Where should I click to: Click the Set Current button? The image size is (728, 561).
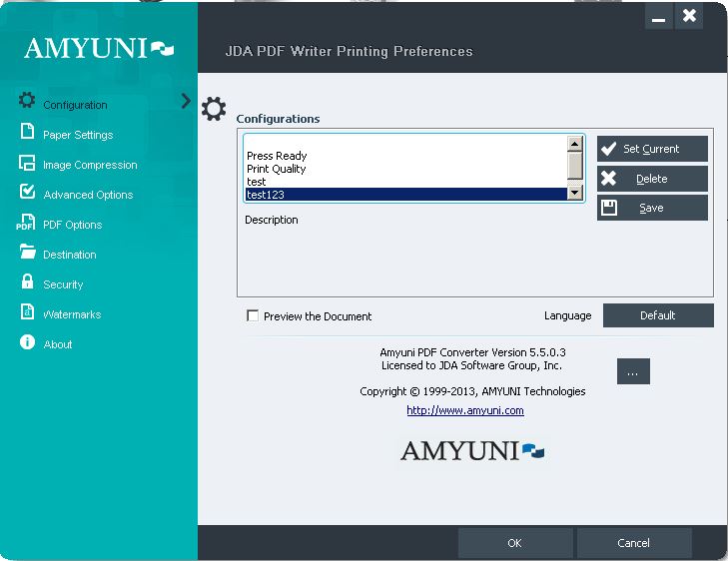[x=652, y=149]
